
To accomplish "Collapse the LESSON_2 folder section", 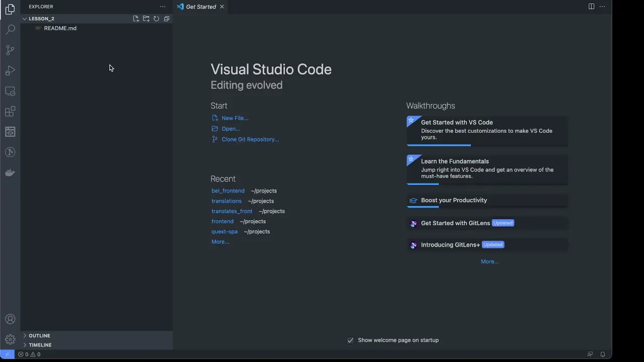I will point(97,19).
